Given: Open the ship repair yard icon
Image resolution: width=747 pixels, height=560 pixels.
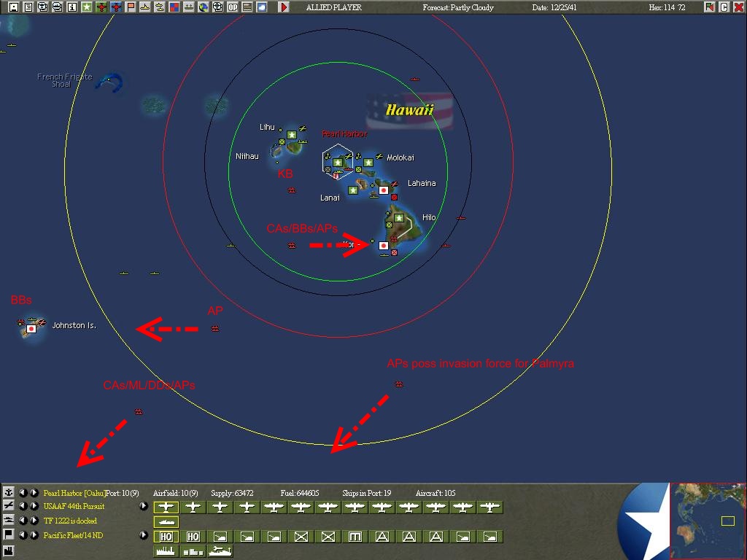Looking at the screenshot, I should point(220,551).
